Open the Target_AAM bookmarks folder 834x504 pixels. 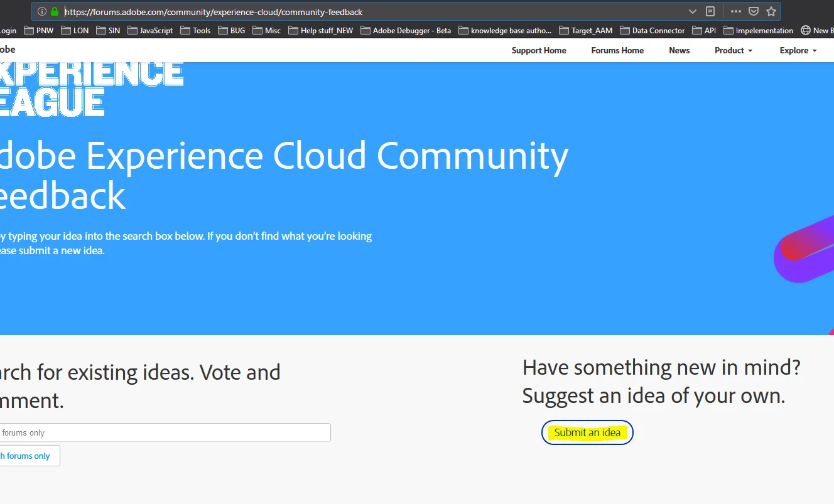[x=585, y=30]
